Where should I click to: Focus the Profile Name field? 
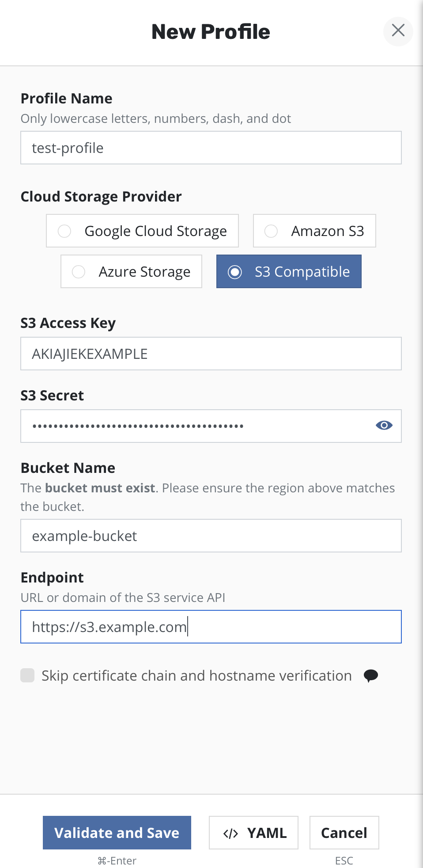tap(211, 148)
